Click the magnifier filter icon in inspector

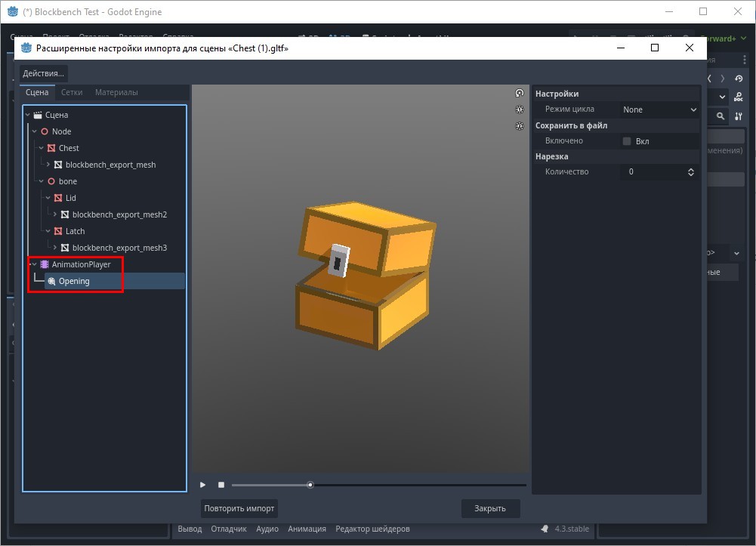pos(721,116)
